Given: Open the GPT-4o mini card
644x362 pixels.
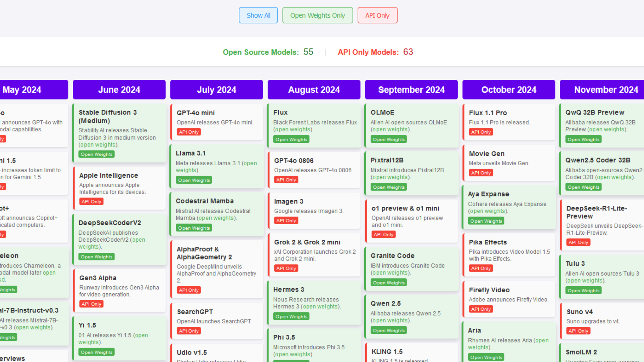Looking at the screenshot, I should [216, 122].
